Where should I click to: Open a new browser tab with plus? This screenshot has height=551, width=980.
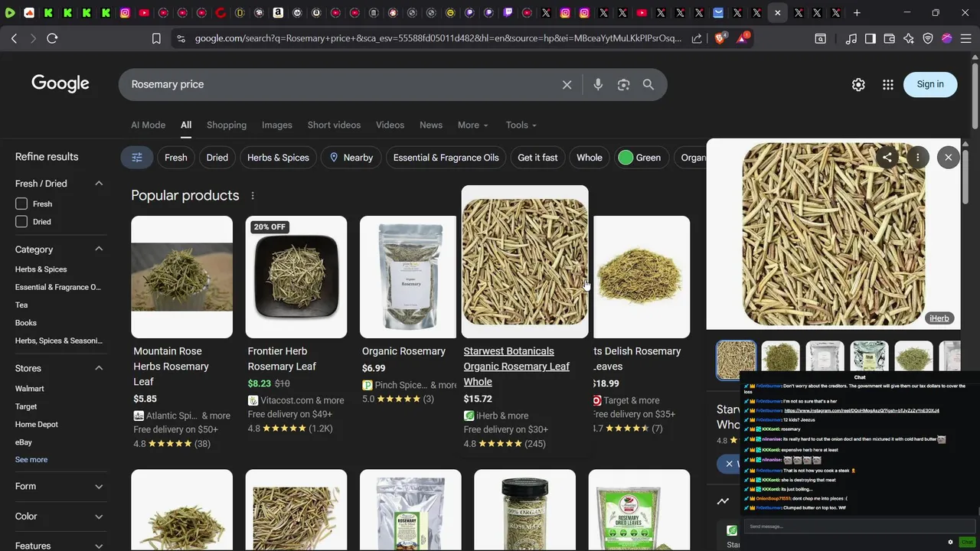point(857,13)
